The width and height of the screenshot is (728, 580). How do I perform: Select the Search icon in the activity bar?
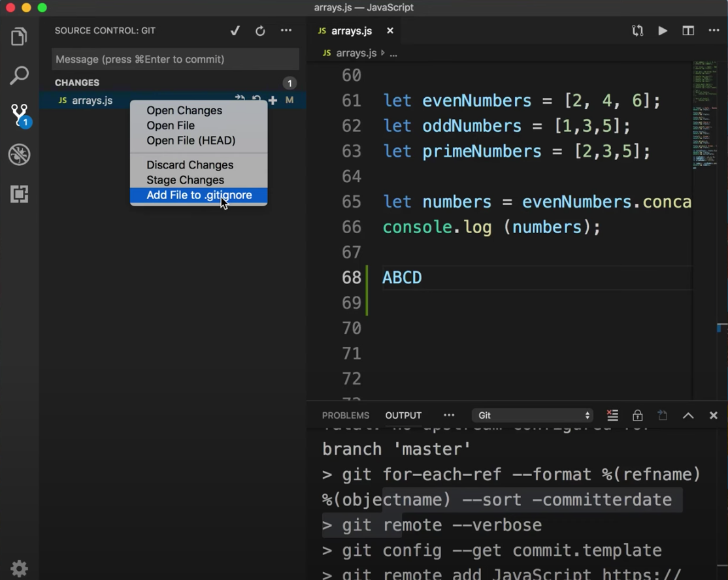click(18, 76)
